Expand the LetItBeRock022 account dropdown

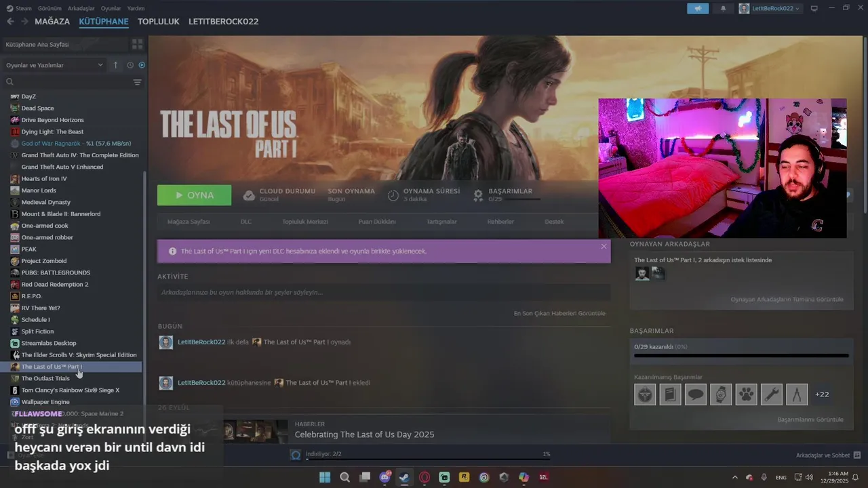point(769,8)
